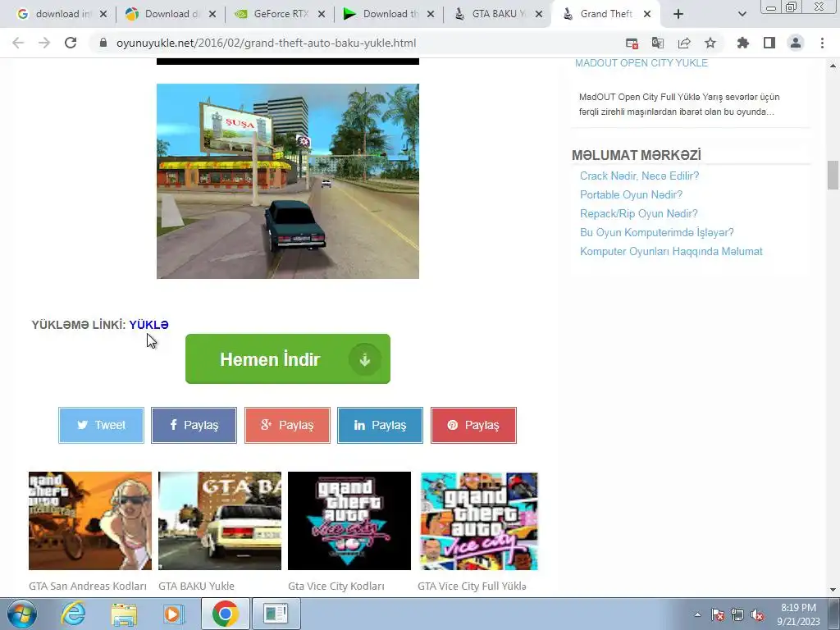This screenshot has height=630, width=840.
Task: Click the Action Center flag tray icon
Action: point(718,614)
